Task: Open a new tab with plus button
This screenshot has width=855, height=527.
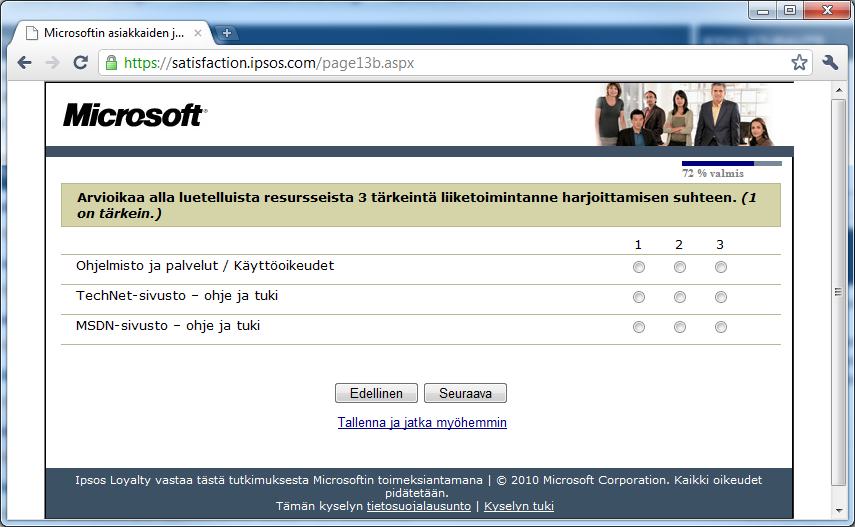Action: click(227, 33)
